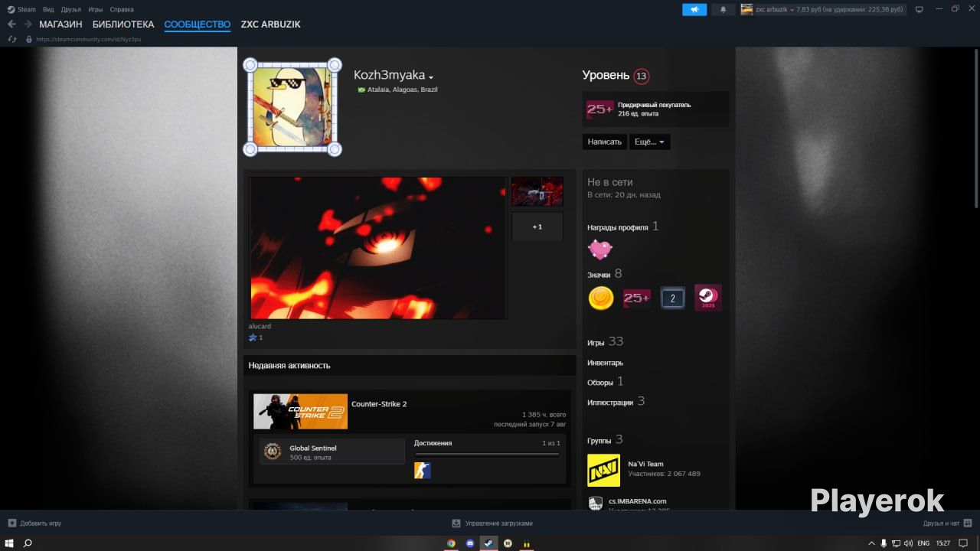Open Discord from the taskbar
980x551 pixels.
coord(470,543)
